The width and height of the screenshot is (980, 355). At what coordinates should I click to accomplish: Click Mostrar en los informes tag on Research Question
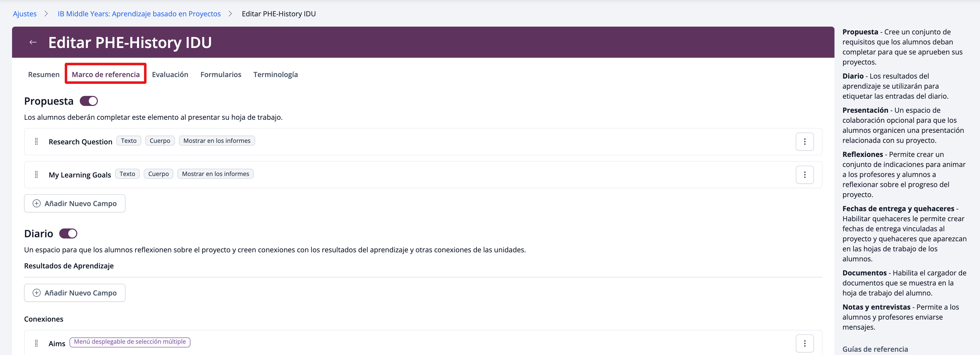click(217, 141)
